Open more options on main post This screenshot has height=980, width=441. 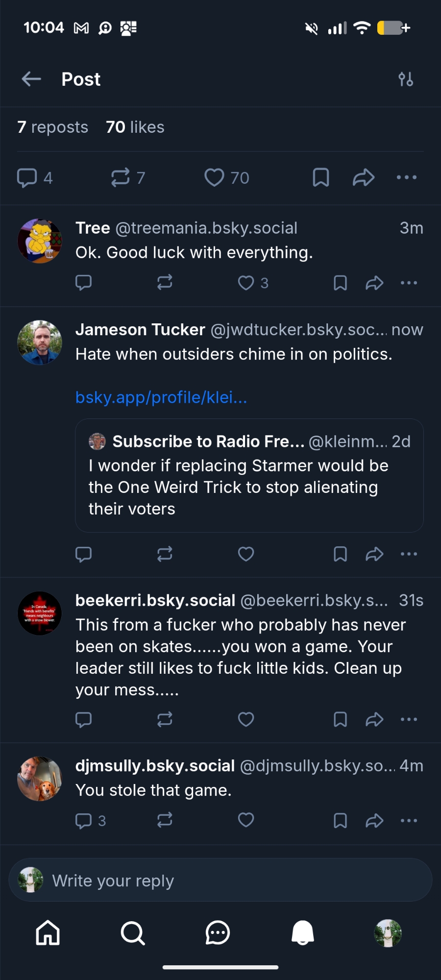tap(407, 178)
